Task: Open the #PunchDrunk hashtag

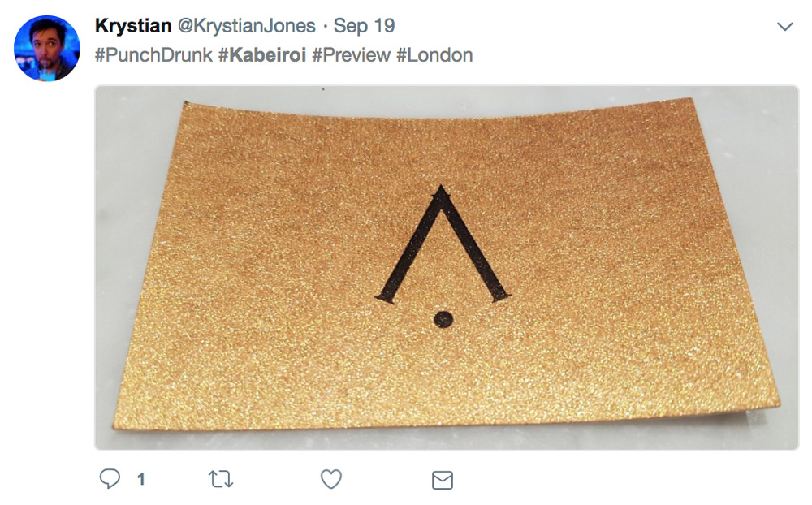Action: point(153,55)
